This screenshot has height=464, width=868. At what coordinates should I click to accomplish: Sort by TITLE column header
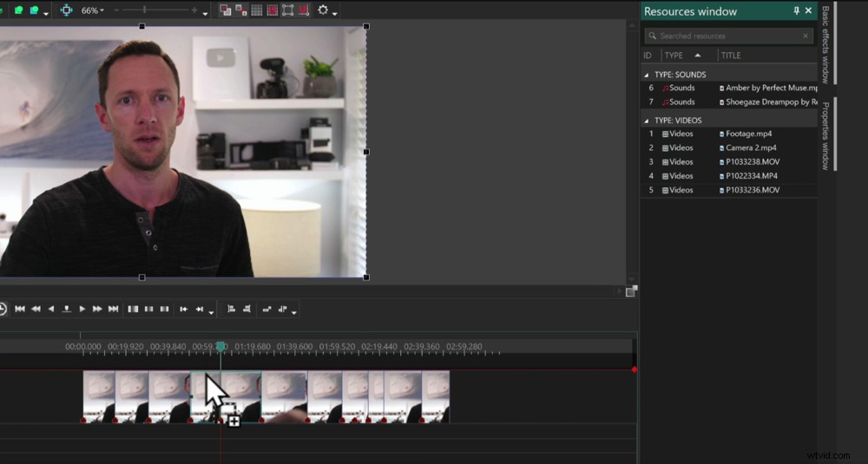[x=731, y=56]
